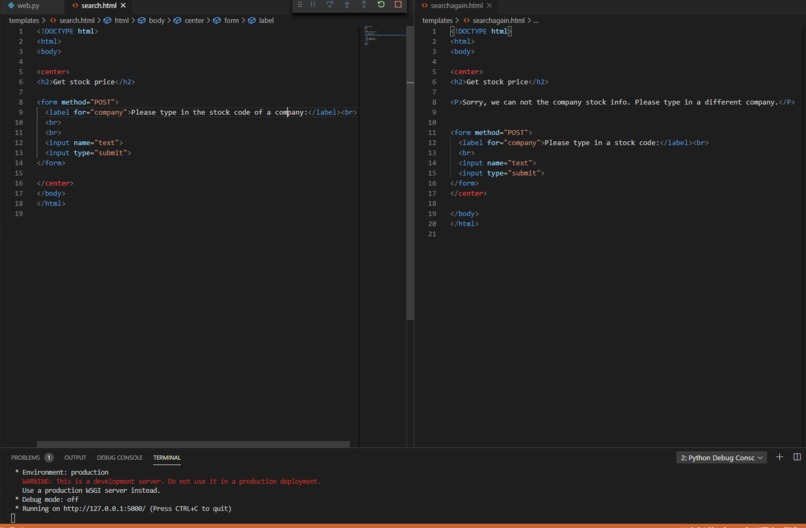Click the red WARNING line in terminal
The image size is (806, 528).
(171, 481)
